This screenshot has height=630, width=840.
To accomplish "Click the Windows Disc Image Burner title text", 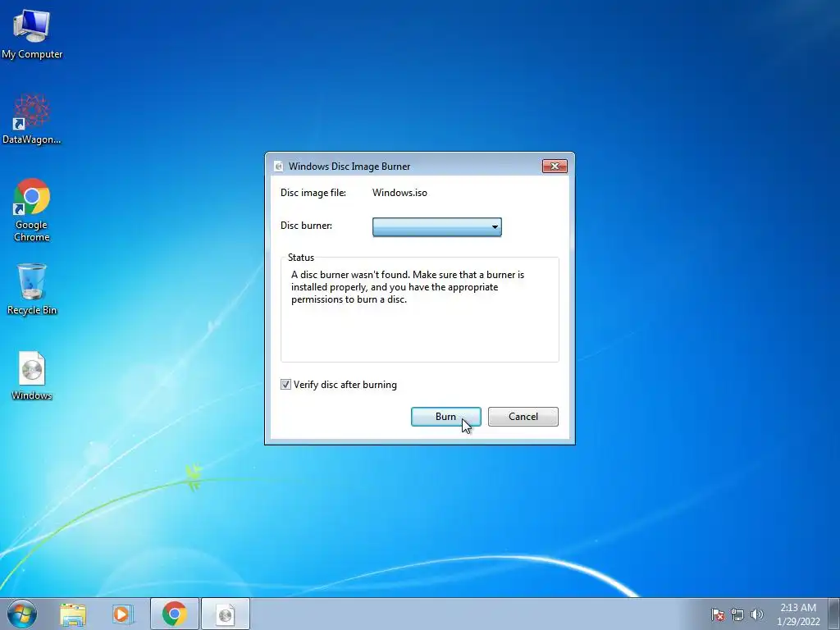I will point(349,167).
